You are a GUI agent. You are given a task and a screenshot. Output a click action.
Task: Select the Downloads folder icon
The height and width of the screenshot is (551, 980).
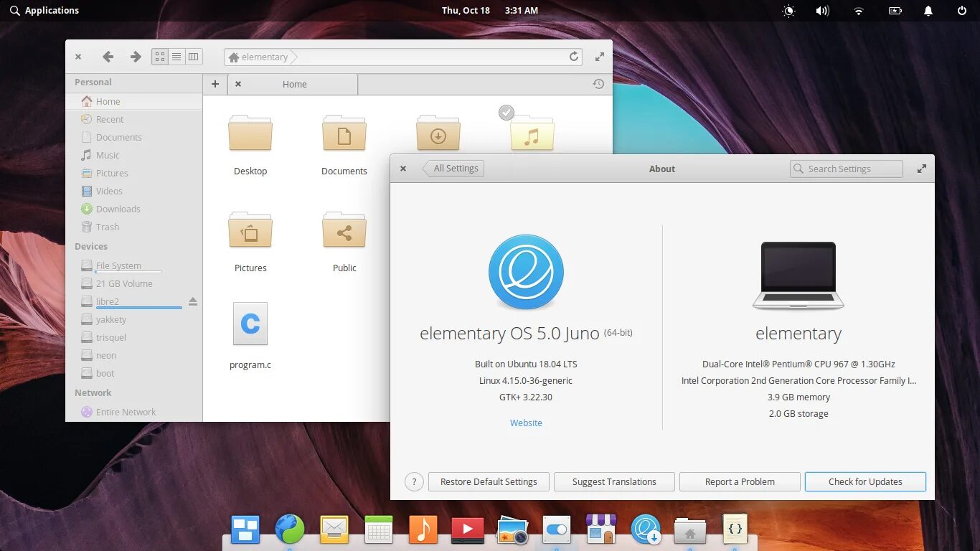tap(438, 133)
